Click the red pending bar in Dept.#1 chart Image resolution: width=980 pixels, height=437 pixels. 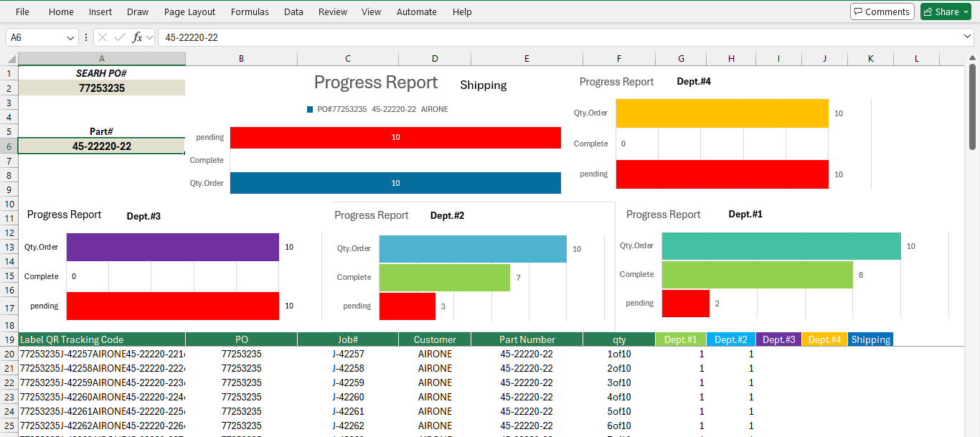pyautogui.click(x=685, y=303)
